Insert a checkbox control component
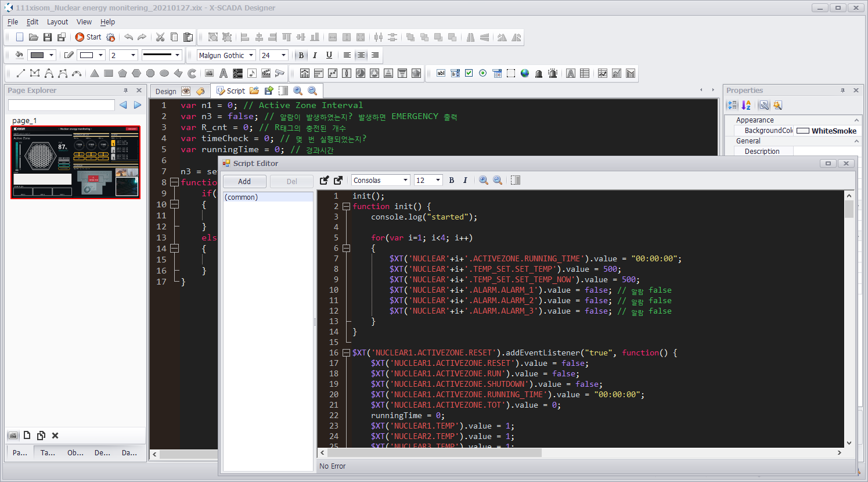This screenshot has width=868, height=482. coord(469,73)
